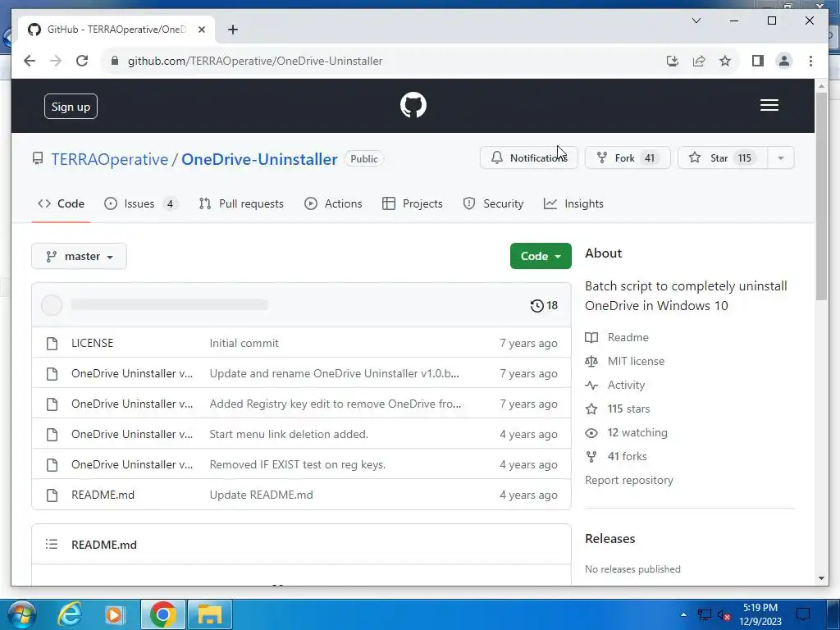Click the site lock icon in address bar
This screenshot has width=840, height=630.
tap(114, 61)
